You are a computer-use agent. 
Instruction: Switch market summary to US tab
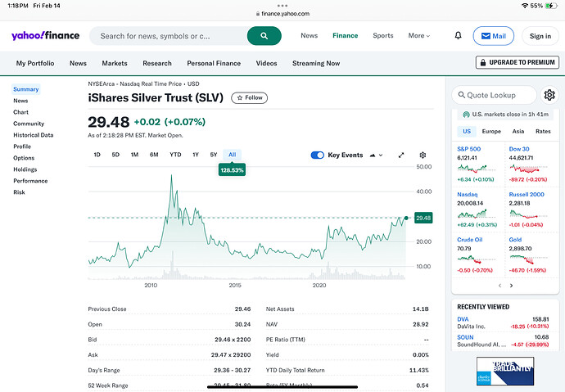point(467,132)
